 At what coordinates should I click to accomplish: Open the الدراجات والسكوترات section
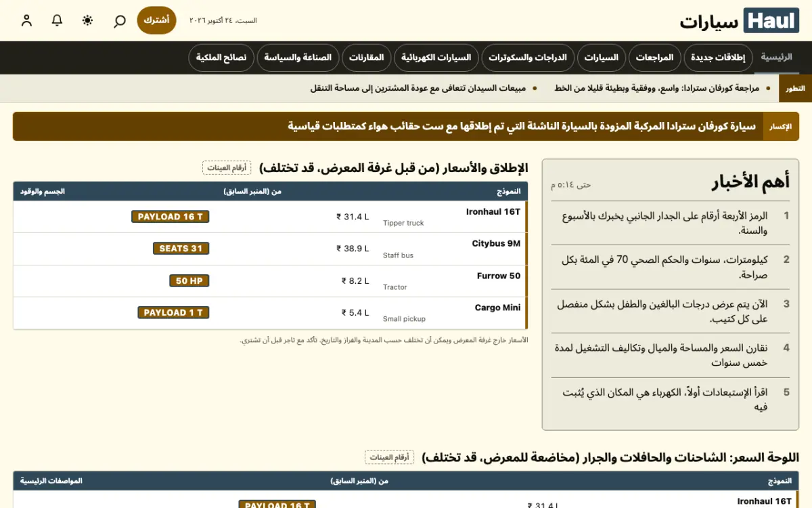tap(527, 58)
